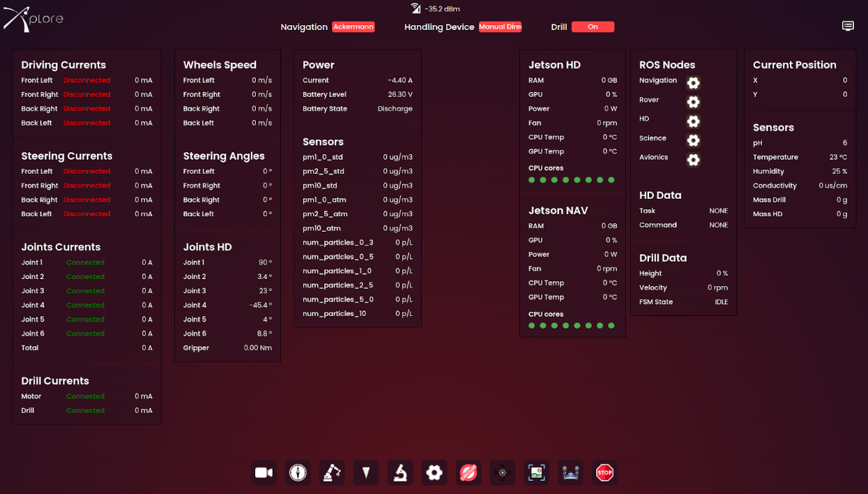Open the robotic arm handling device page
The width and height of the screenshot is (868, 494).
click(332, 473)
